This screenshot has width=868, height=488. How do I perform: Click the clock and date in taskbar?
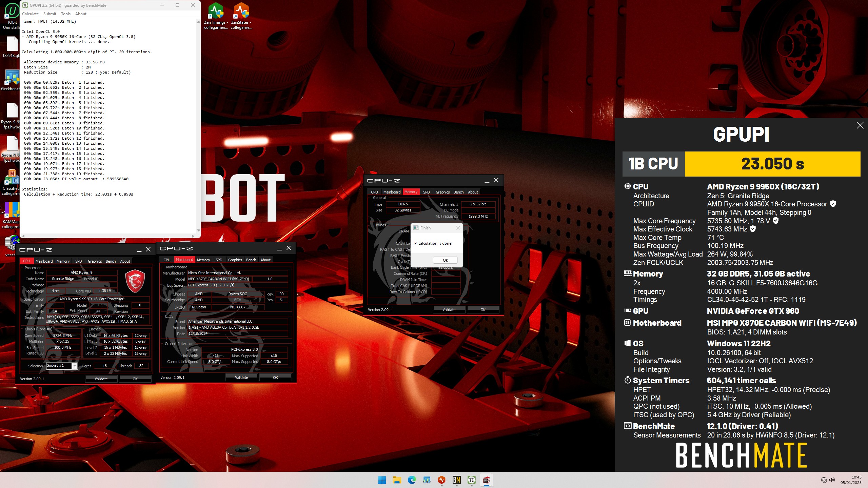(851, 480)
